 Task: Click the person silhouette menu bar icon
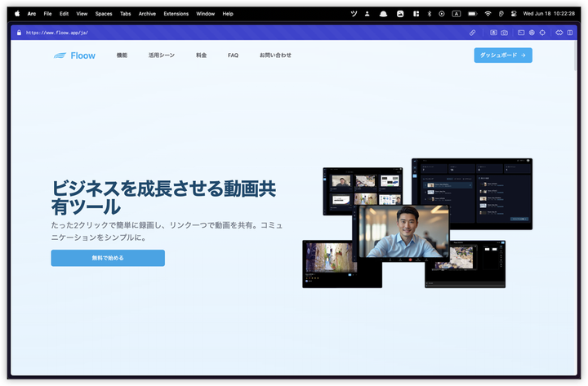pos(367,14)
